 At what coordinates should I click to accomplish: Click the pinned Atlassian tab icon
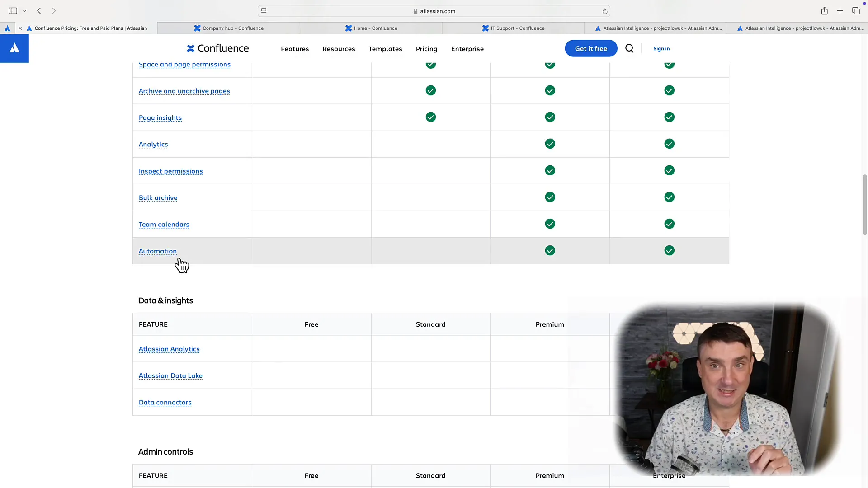[7, 28]
